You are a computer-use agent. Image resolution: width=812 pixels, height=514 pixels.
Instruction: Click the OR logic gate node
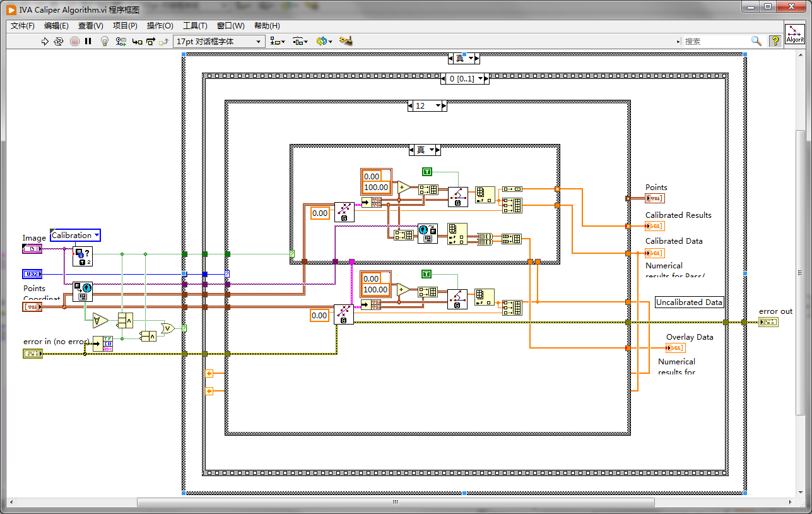pos(168,328)
